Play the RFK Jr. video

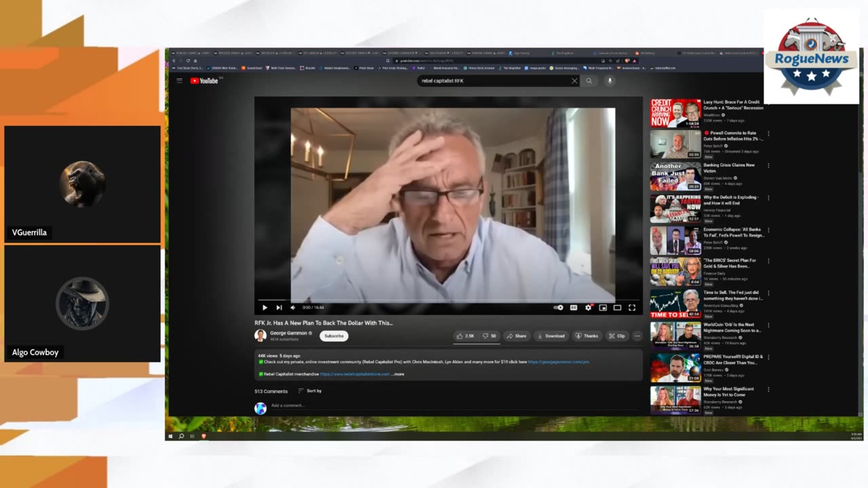264,308
